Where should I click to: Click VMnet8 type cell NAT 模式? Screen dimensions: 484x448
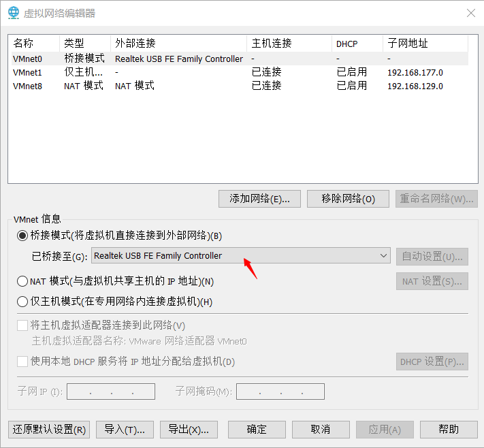(83, 86)
